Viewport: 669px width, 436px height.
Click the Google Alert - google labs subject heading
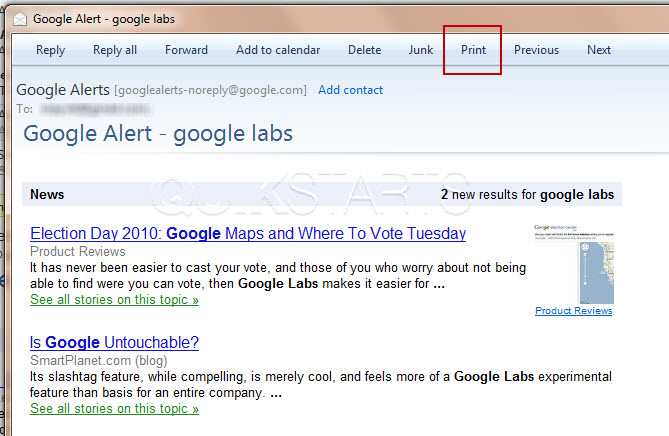coord(158,134)
